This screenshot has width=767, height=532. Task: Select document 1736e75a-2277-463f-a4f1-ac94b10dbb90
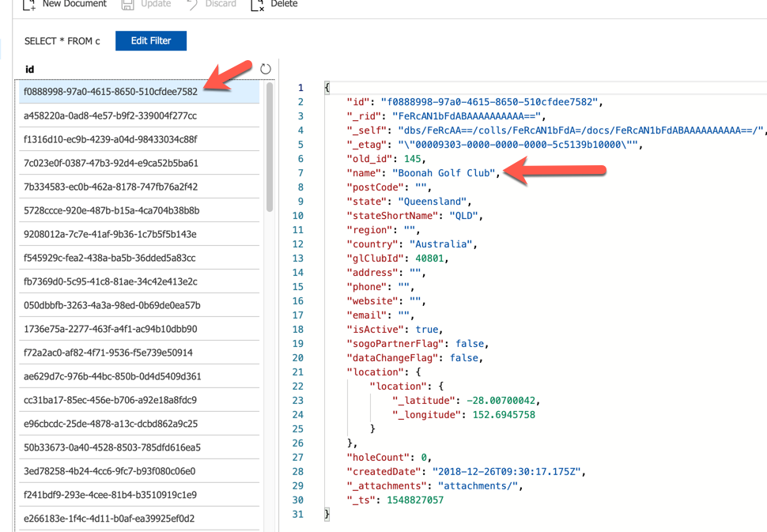139,329
